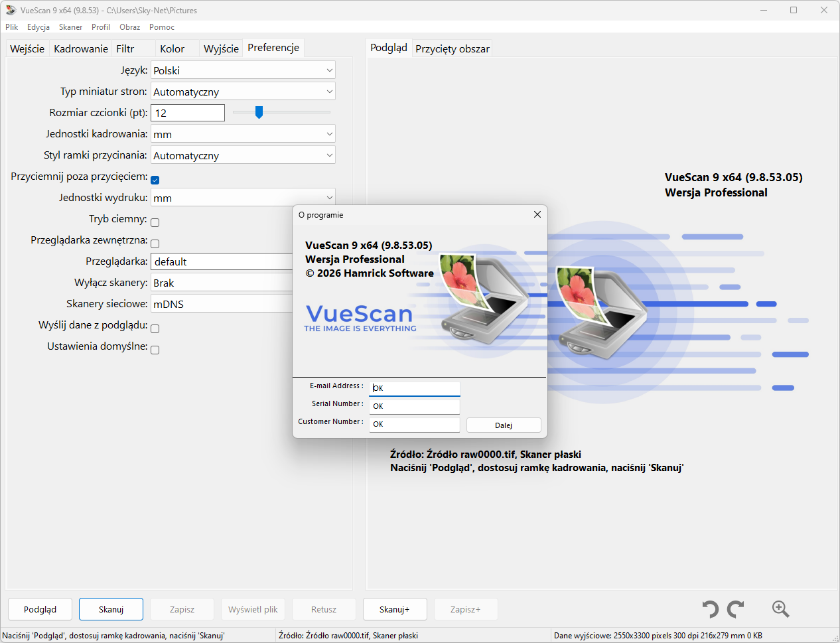Check 'Ustawienia domyślne' checkbox
840x643 pixels.
point(155,350)
